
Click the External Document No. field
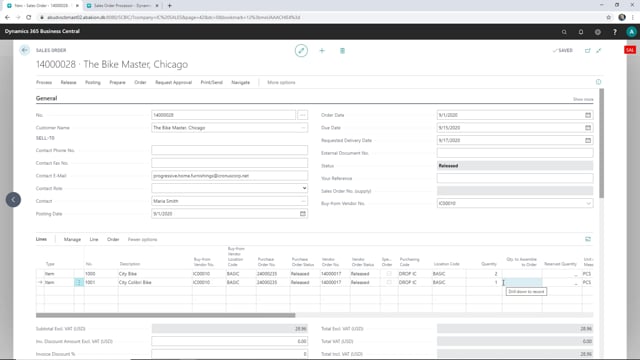tap(515, 153)
